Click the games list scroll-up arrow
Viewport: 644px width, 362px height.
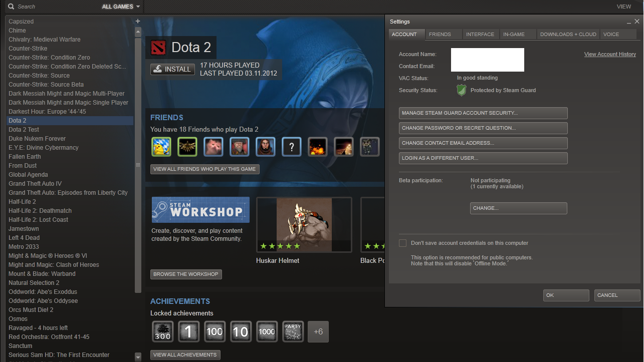coord(138,32)
